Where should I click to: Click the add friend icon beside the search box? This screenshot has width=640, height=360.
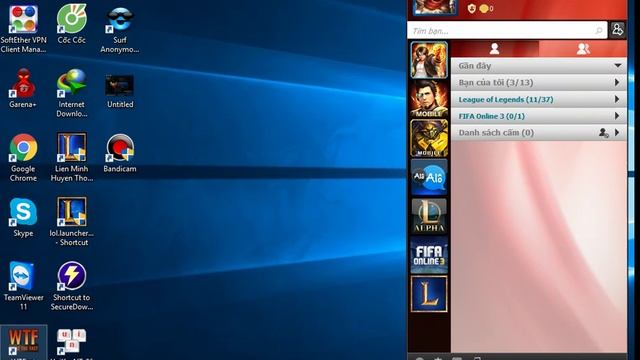618,30
